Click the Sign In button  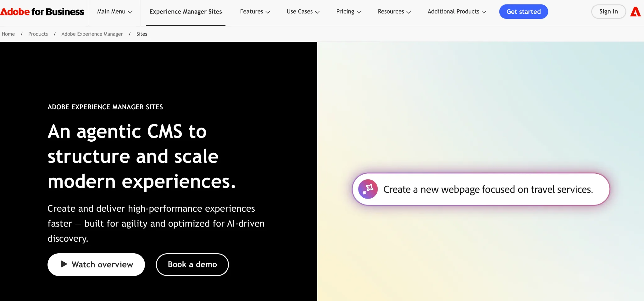(x=608, y=12)
